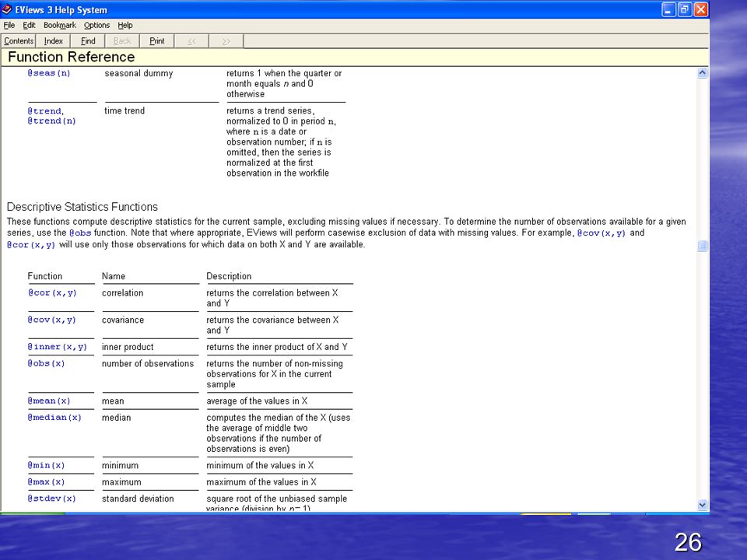Viewport: 747px width, 560px height.
Task: Click the "standard deviation" name cell
Action: pos(138,499)
